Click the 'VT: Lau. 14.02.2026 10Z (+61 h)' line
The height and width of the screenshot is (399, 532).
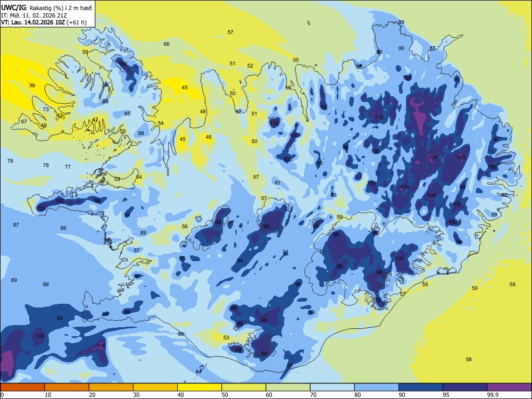tap(44, 23)
